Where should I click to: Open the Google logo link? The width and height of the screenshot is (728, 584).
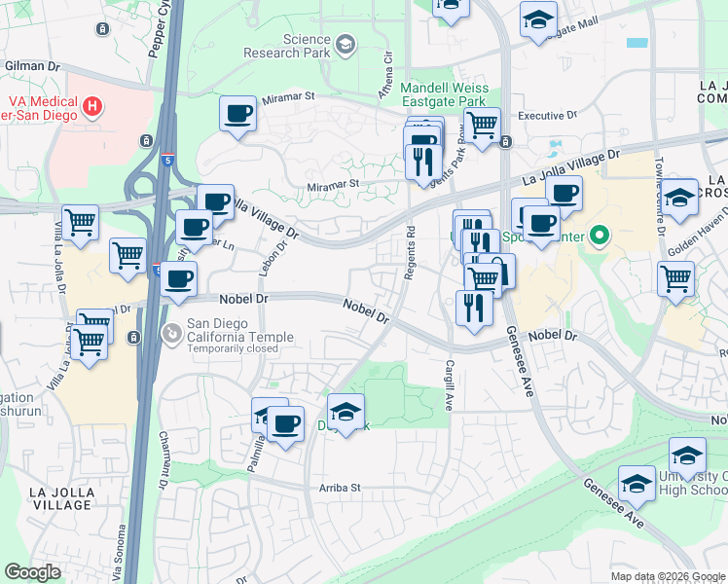tap(32, 572)
